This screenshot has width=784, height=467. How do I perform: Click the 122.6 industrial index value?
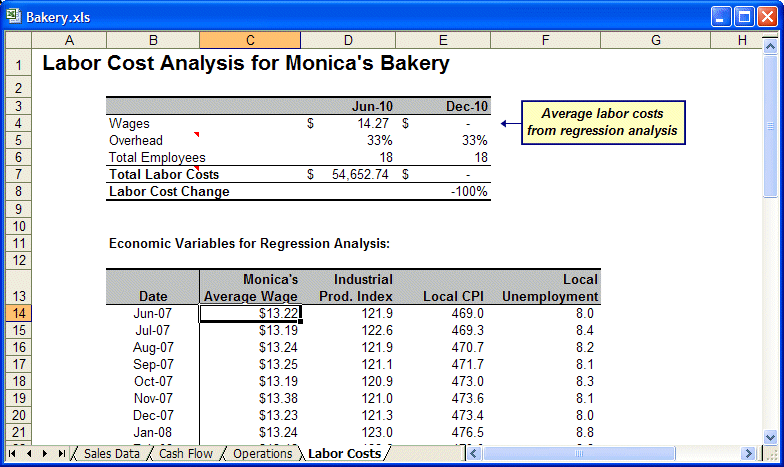coord(377,330)
